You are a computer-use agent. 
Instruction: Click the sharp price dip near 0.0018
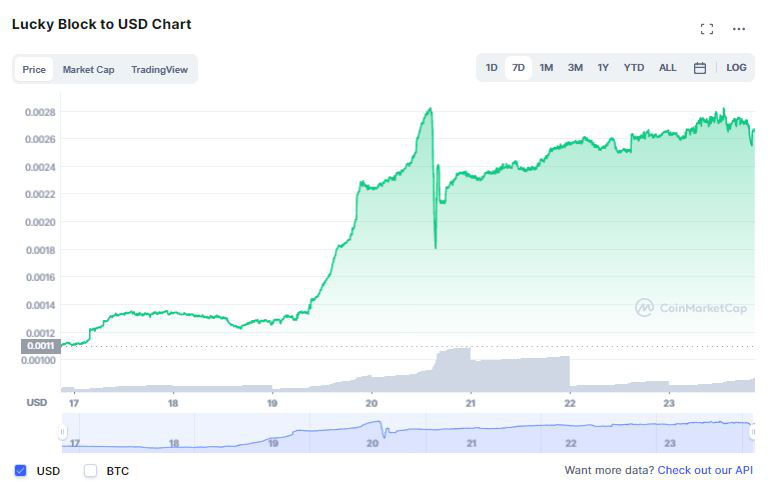coord(435,247)
